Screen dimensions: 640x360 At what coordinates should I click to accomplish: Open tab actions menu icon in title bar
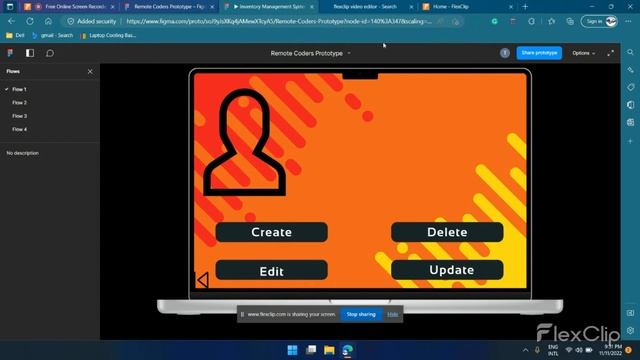click(10, 7)
